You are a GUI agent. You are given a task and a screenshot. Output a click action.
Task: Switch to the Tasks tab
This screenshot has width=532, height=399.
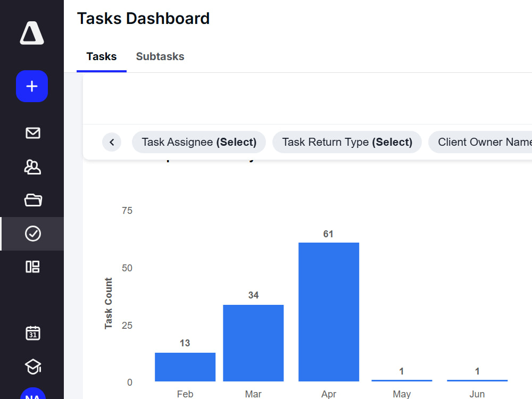(x=102, y=56)
